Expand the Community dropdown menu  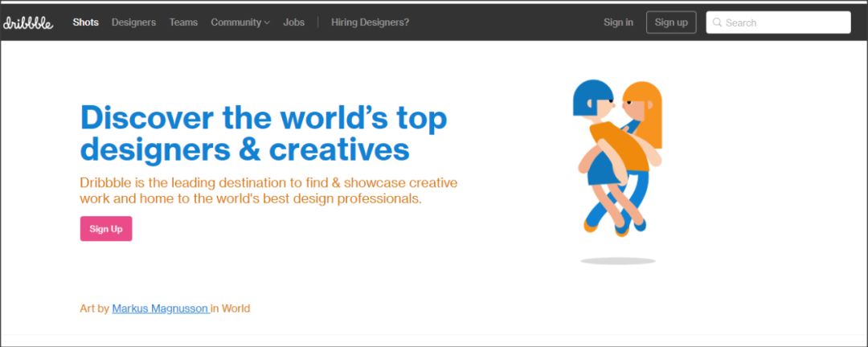tap(240, 22)
